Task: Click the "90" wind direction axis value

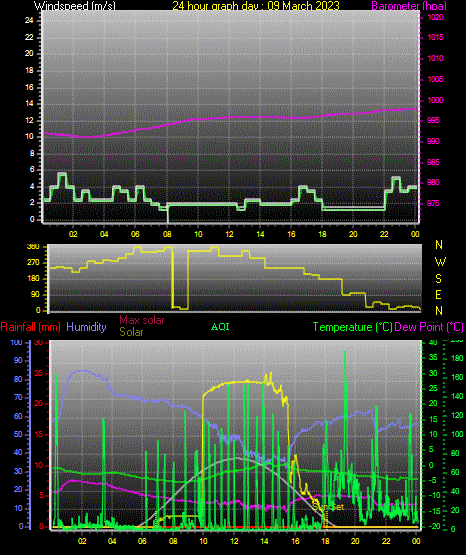Action: 35,294
